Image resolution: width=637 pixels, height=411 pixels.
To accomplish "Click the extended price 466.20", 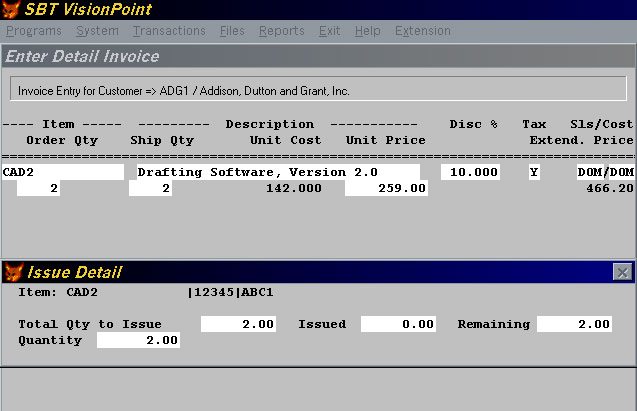I will 610,188.
